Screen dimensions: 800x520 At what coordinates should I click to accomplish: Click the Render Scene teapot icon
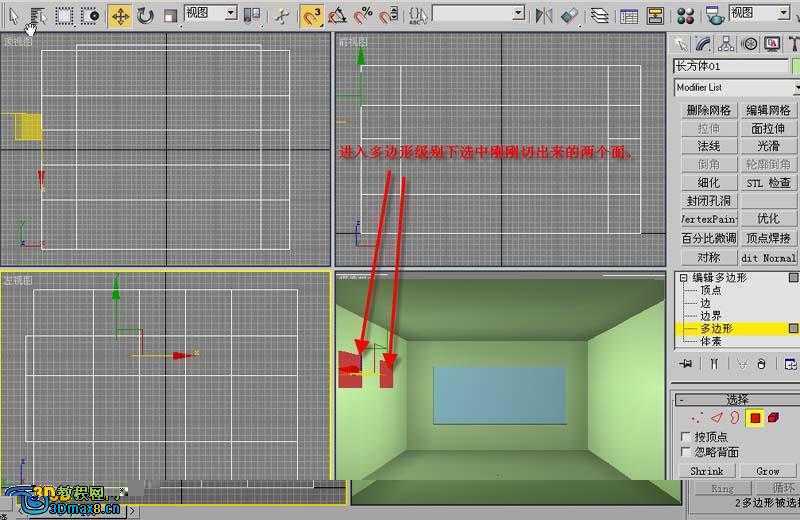coord(715,16)
